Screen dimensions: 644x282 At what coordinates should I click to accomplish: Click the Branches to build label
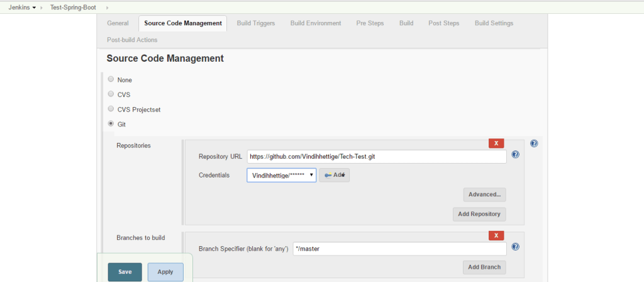click(x=141, y=237)
